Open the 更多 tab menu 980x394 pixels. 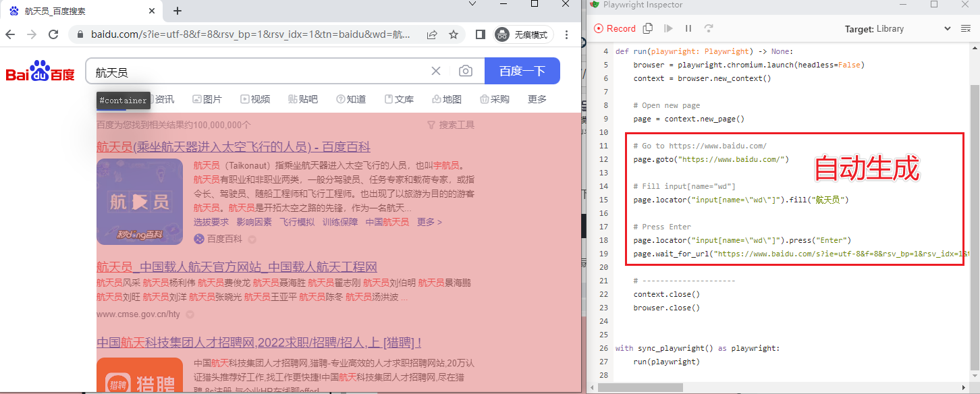coord(537,99)
